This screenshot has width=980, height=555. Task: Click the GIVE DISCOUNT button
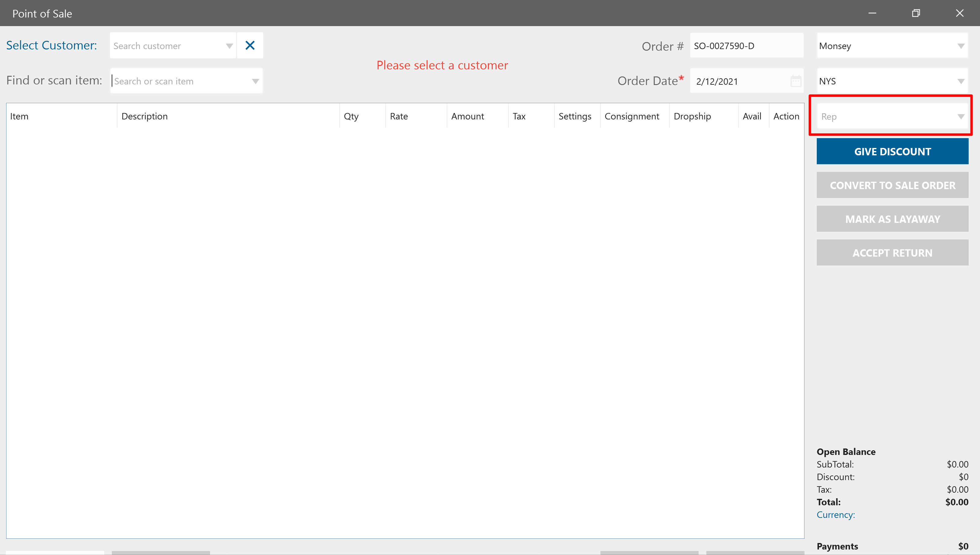(x=892, y=151)
